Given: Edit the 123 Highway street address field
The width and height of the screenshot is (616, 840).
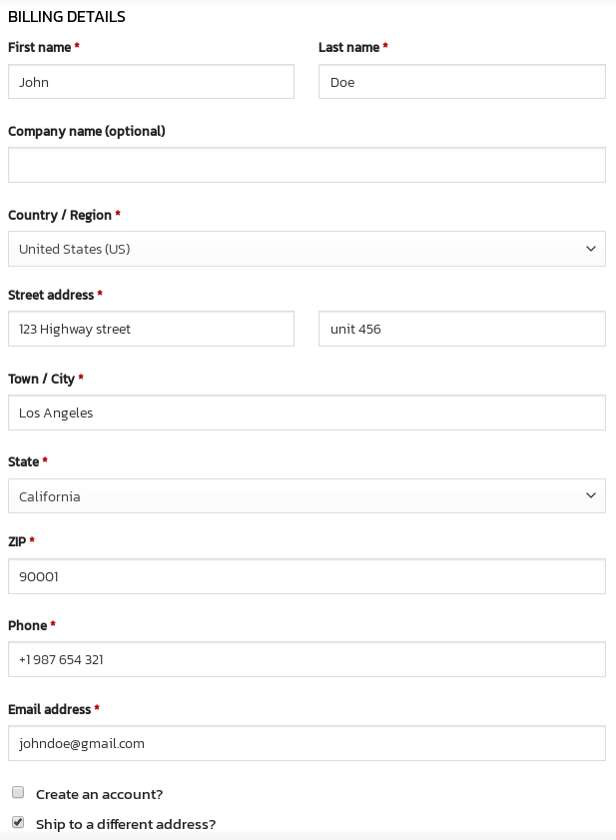Looking at the screenshot, I should click(151, 329).
